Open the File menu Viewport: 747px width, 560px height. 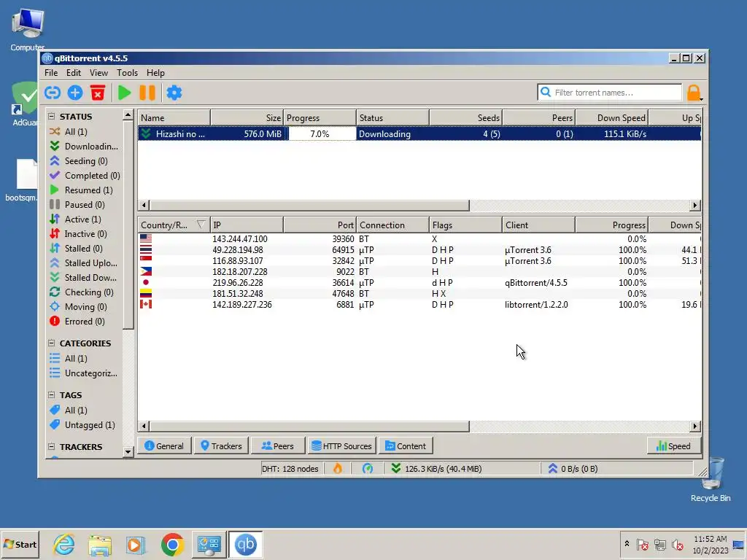pos(51,73)
